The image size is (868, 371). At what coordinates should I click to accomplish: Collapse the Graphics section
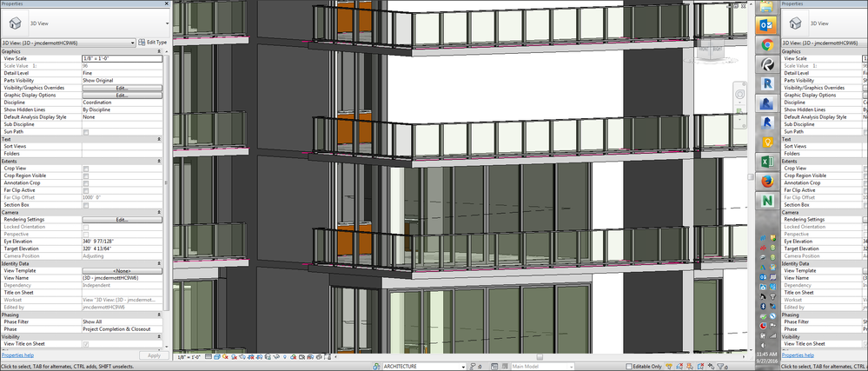pyautogui.click(x=159, y=51)
